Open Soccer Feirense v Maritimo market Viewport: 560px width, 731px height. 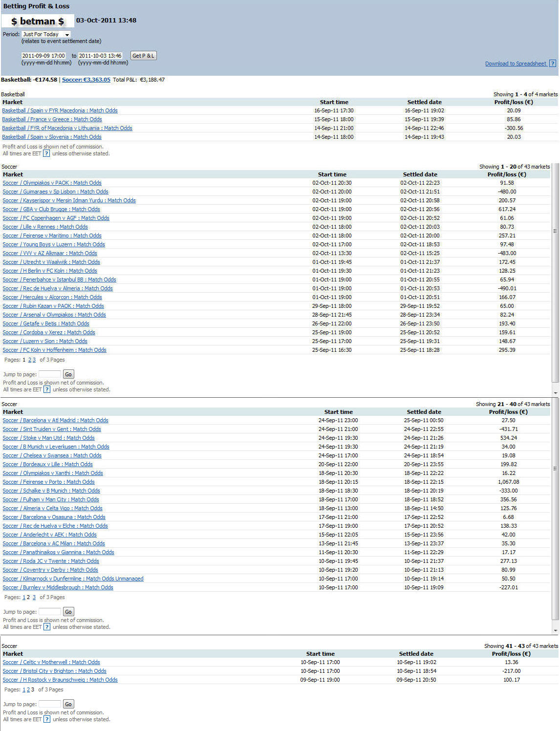point(52,236)
